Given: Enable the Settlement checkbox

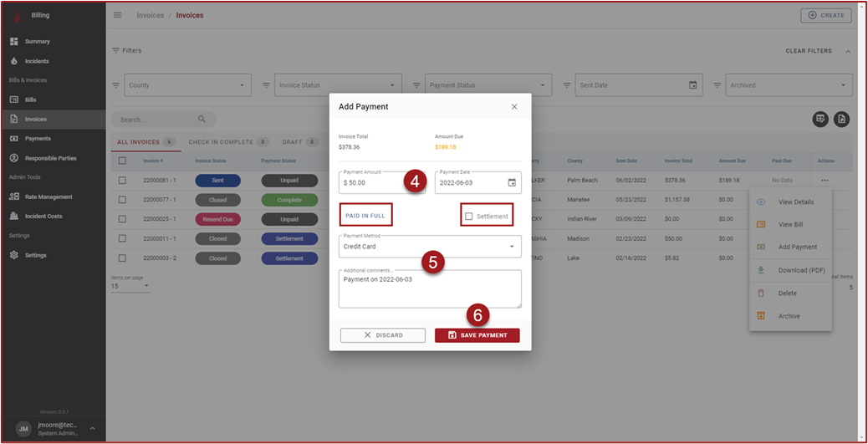Looking at the screenshot, I should 469,217.
